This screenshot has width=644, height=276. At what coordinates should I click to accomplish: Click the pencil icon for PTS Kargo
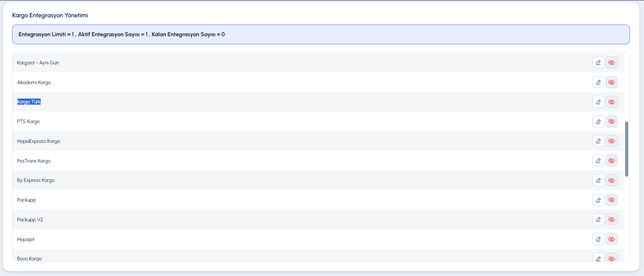click(x=598, y=122)
